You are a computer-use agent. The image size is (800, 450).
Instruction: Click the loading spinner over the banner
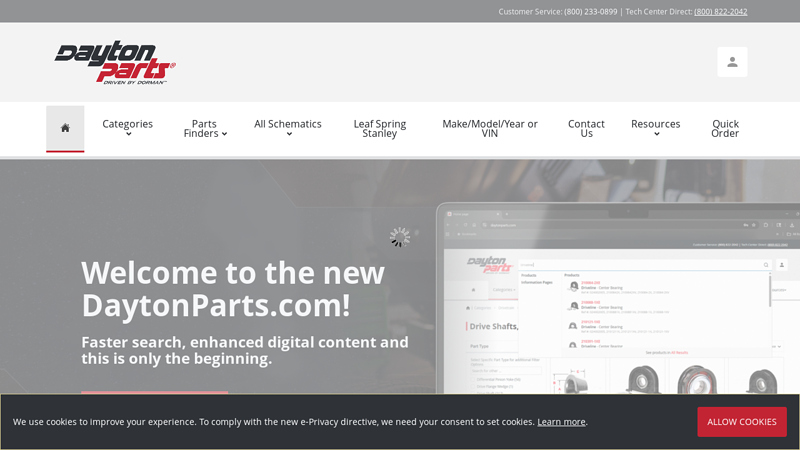[x=400, y=237]
